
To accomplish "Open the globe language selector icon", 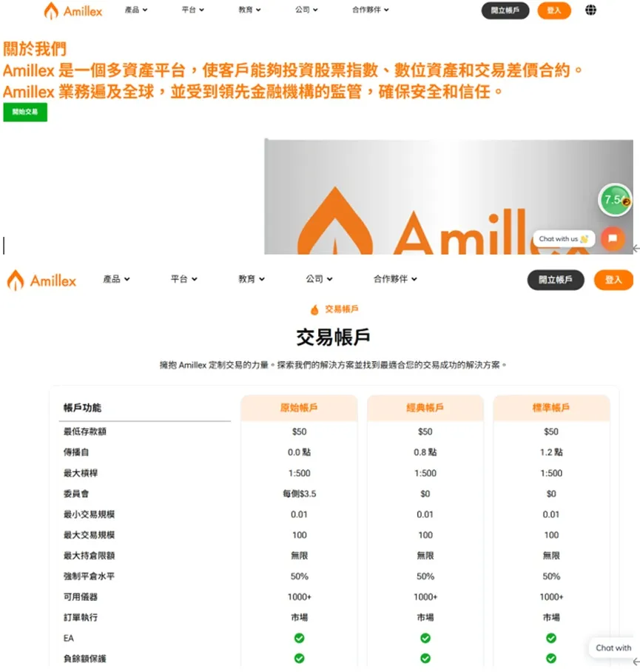I will coord(590,10).
